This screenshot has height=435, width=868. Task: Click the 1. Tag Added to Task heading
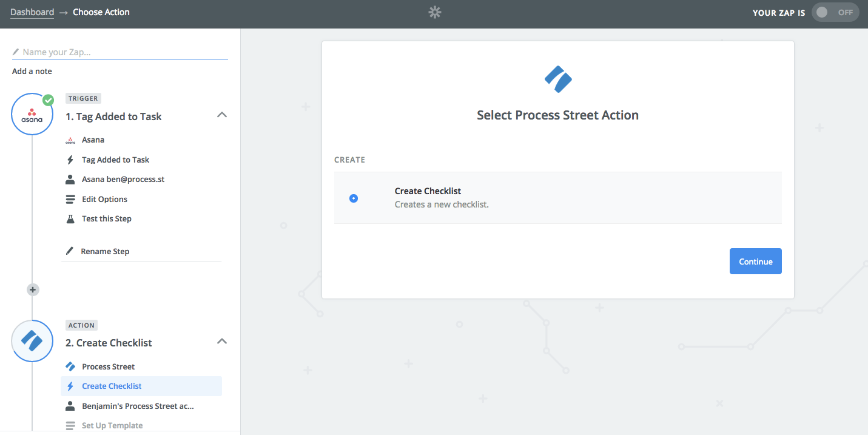coord(113,116)
